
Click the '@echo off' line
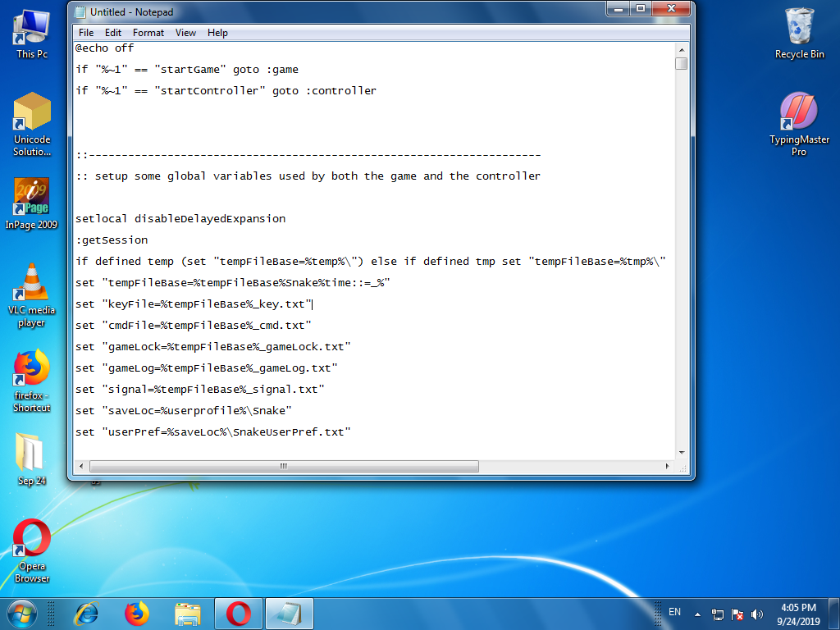click(104, 48)
